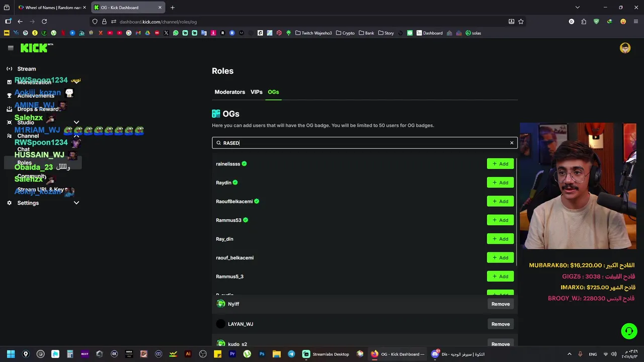The image size is (644, 362).
Task: Click the site lock icon
Action: (104, 22)
